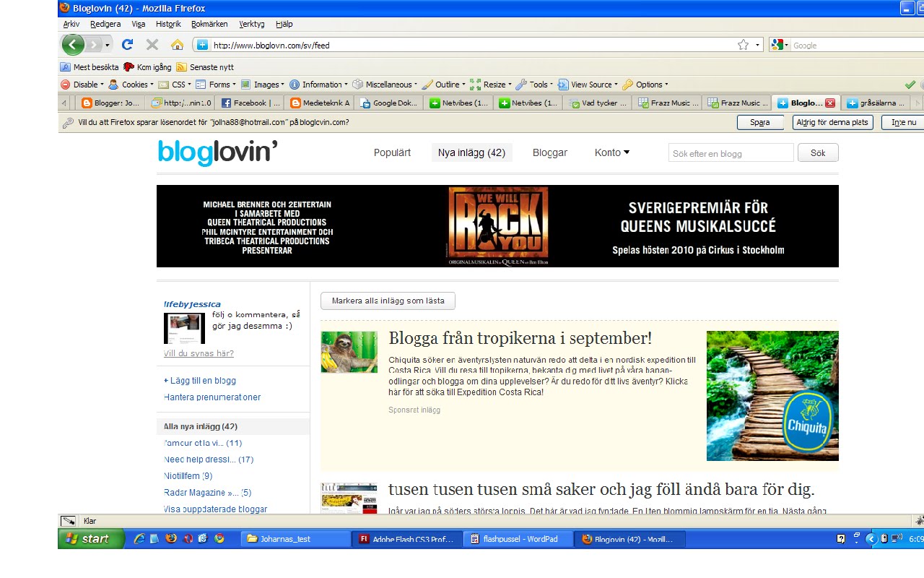
Task: Open the Resize toolbar menu
Action: tap(491, 85)
